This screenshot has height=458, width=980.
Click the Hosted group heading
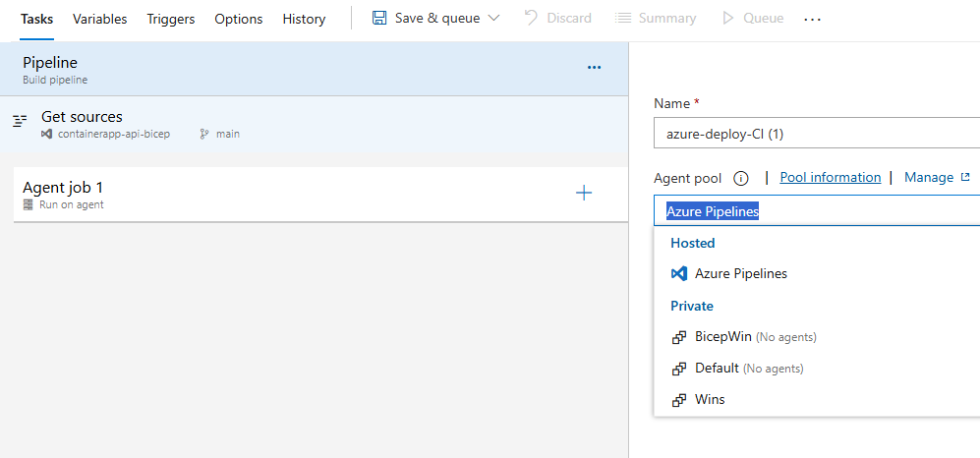click(x=693, y=243)
